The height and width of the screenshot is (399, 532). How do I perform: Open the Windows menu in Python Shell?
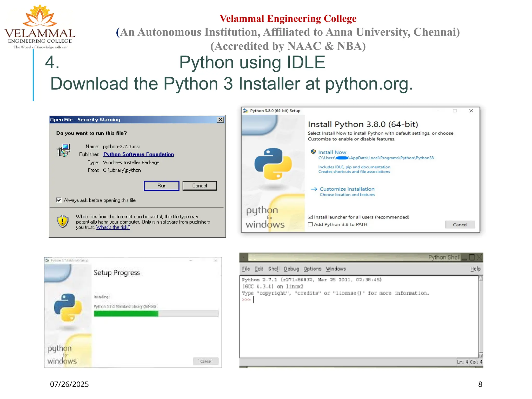pyautogui.click(x=336, y=269)
